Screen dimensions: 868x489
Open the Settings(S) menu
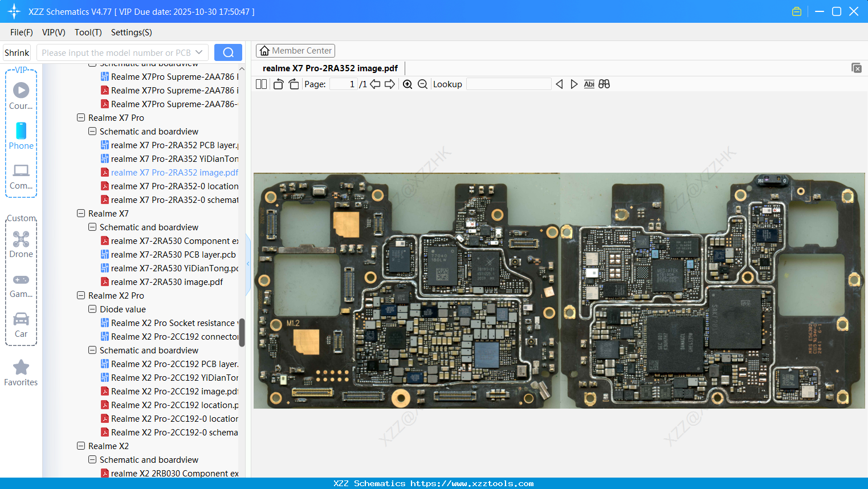[x=132, y=32]
